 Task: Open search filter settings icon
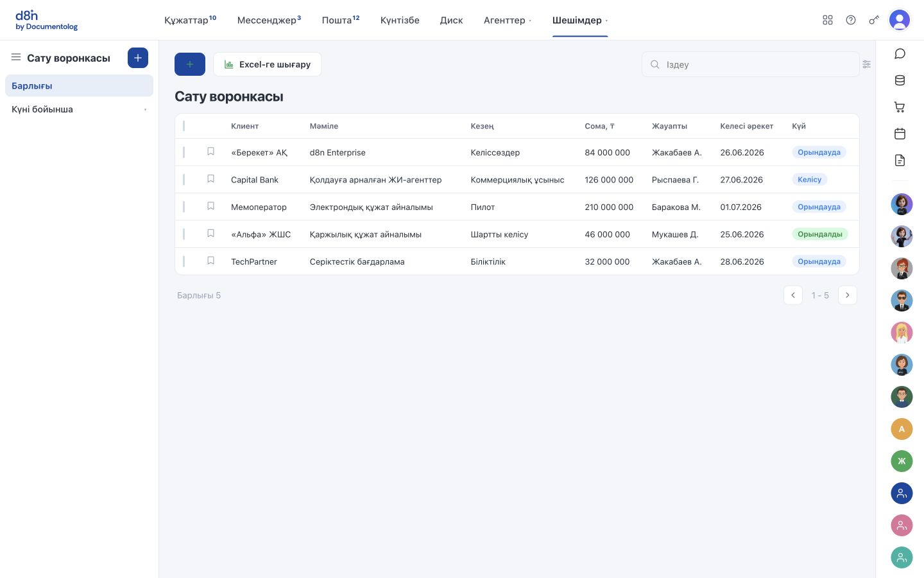867,64
